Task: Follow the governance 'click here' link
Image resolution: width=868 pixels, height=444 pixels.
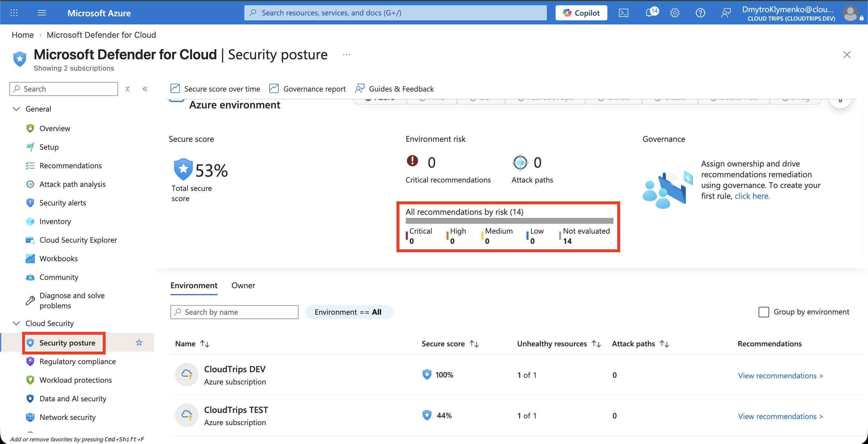Action: coord(752,196)
